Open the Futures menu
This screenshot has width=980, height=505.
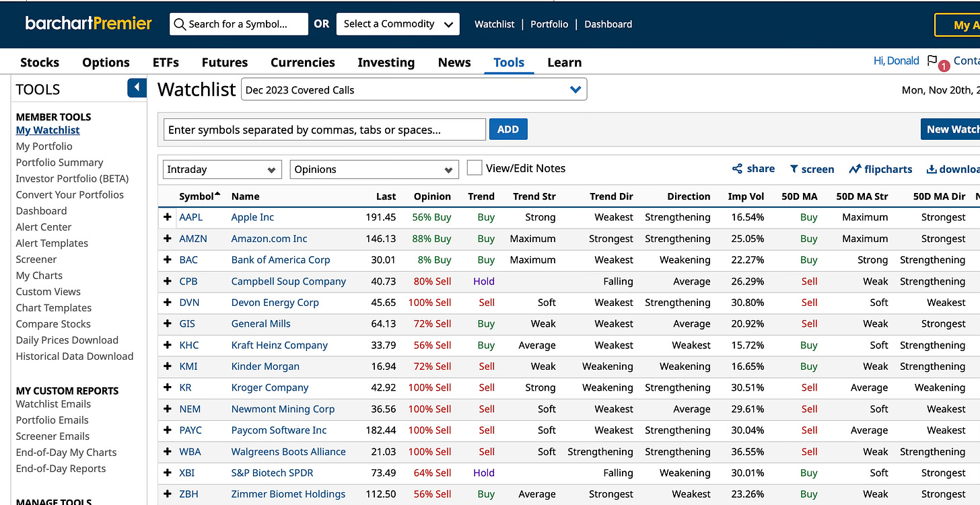point(225,63)
